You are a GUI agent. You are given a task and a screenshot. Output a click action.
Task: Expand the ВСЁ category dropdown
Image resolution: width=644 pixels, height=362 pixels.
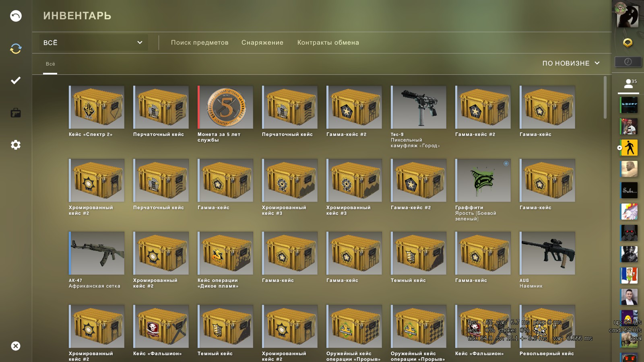pyautogui.click(x=93, y=43)
